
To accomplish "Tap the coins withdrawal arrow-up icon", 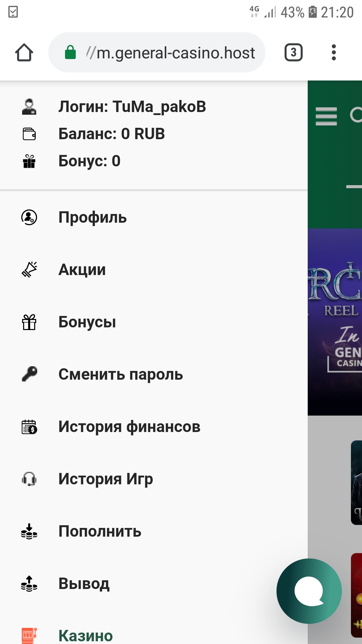I will 29,584.
